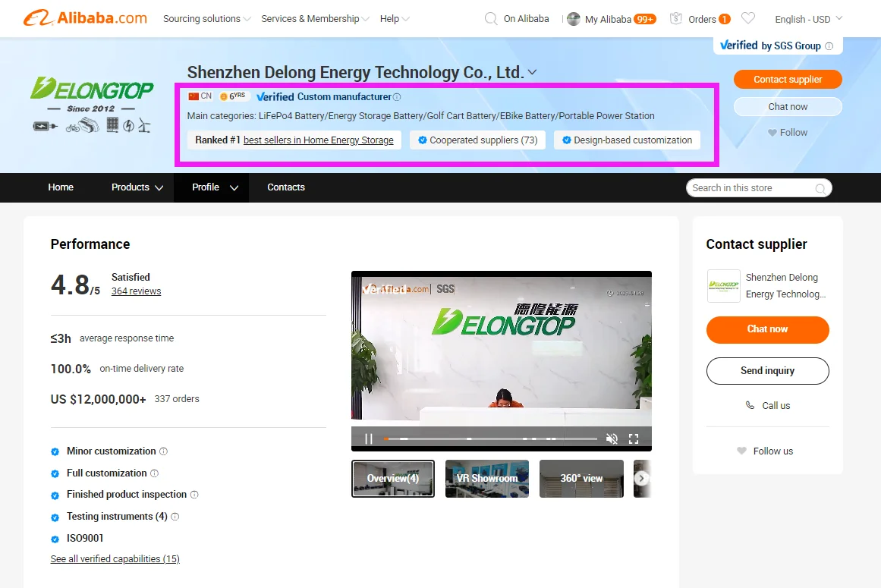Screen dimensions: 881x588
Task: Click the CN country flag
Action: point(194,96)
